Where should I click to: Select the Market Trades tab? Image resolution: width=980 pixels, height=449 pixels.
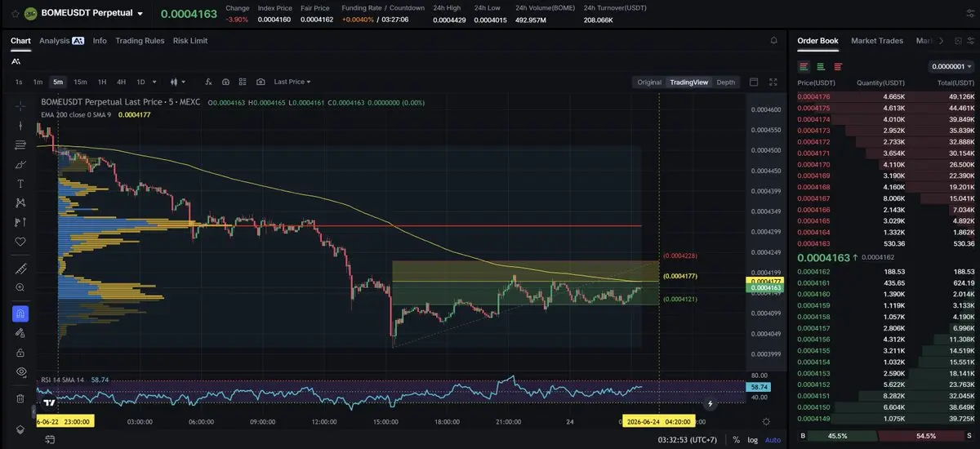point(877,40)
